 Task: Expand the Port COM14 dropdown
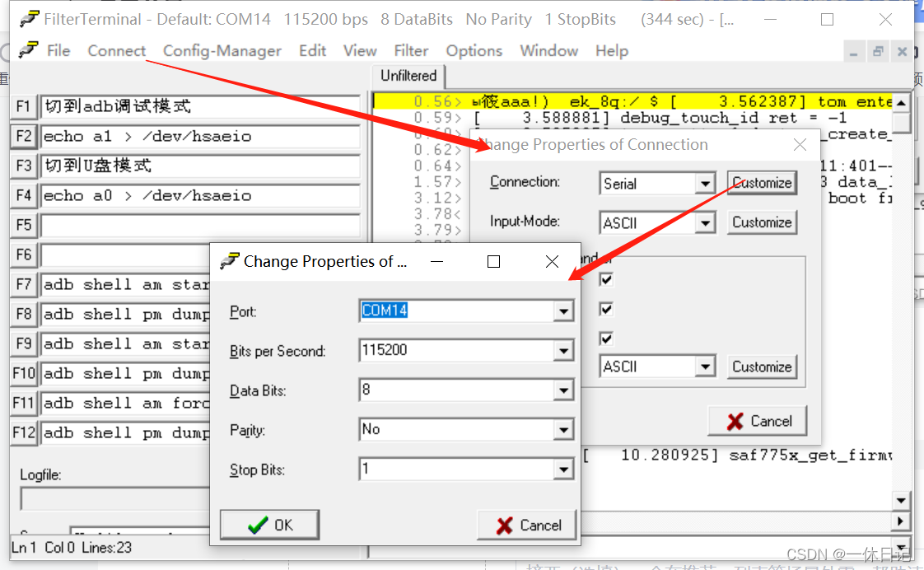click(x=564, y=311)
